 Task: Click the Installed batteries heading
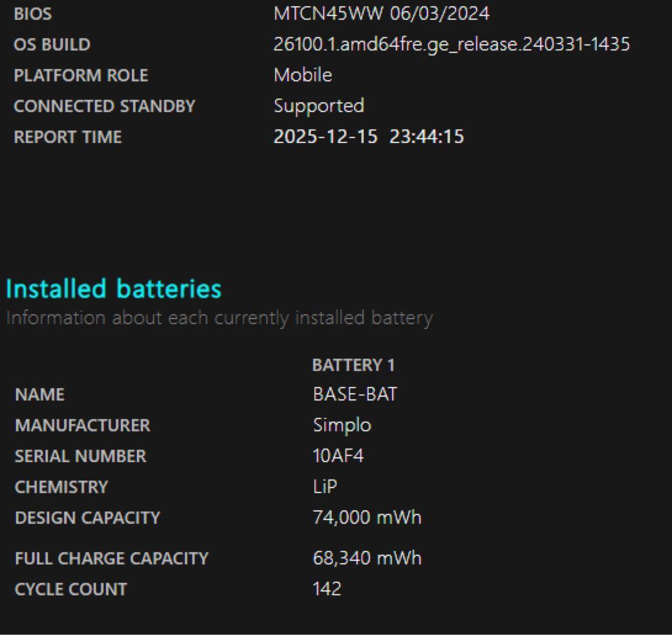pos(113,289)
